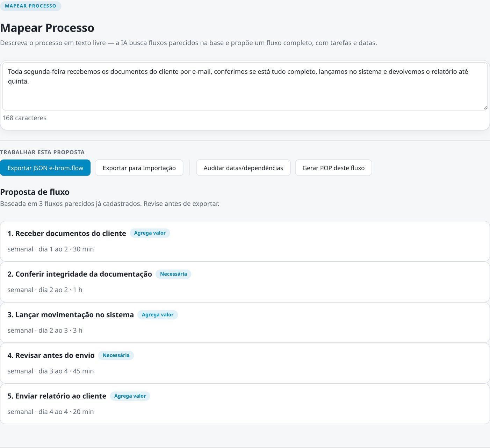Click the MAPEAR PROCESSO breadcrumb badge
The height and width of the screenshot is (448, 490).
(31, 6)
